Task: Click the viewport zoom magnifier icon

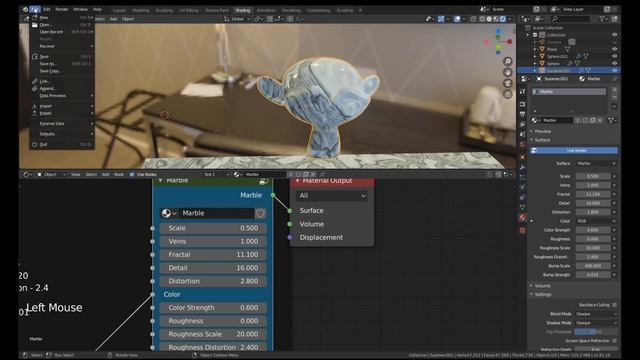Action: pos(508,61)
